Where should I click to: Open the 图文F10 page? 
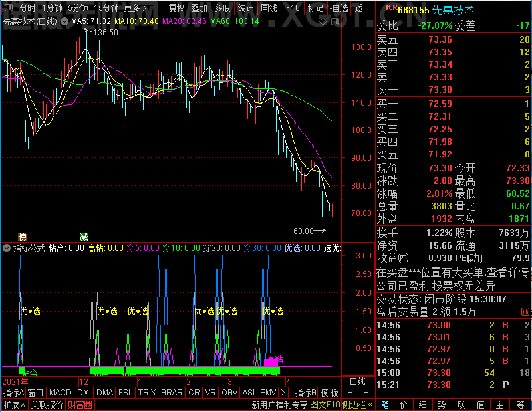tap(325, 405)
